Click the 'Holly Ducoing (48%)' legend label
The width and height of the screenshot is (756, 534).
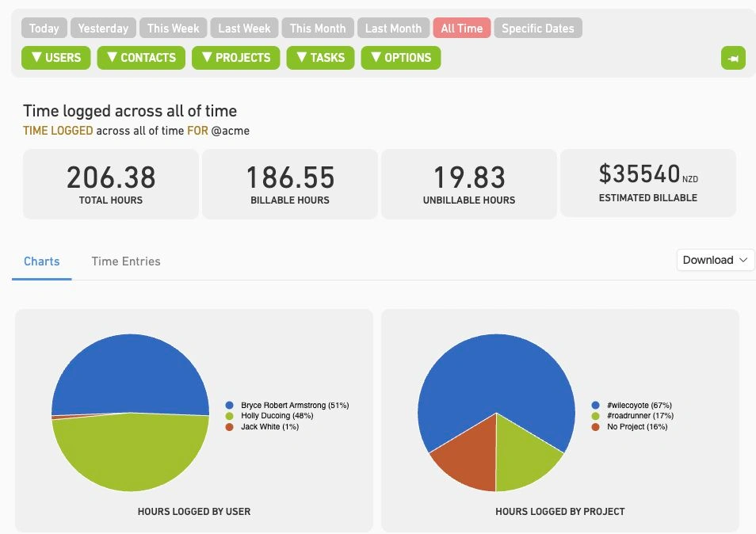277,416
